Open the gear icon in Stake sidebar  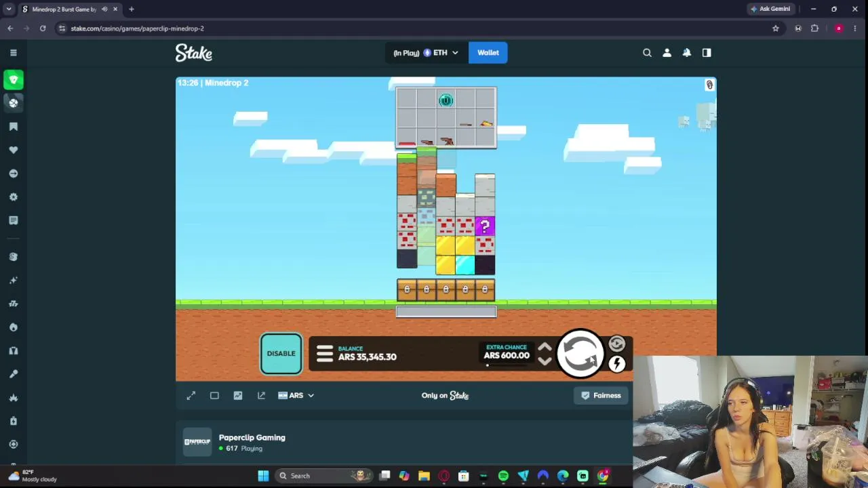click(x=14, y=197)
